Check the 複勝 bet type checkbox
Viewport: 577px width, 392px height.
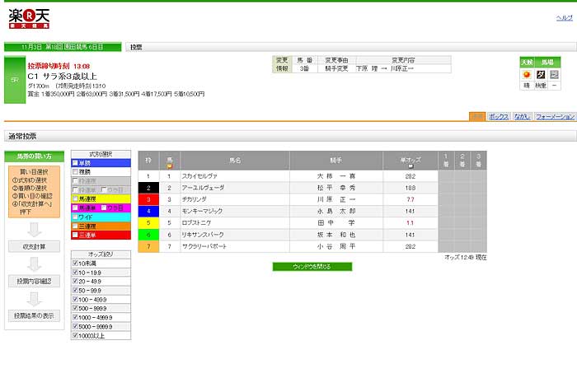75,171
